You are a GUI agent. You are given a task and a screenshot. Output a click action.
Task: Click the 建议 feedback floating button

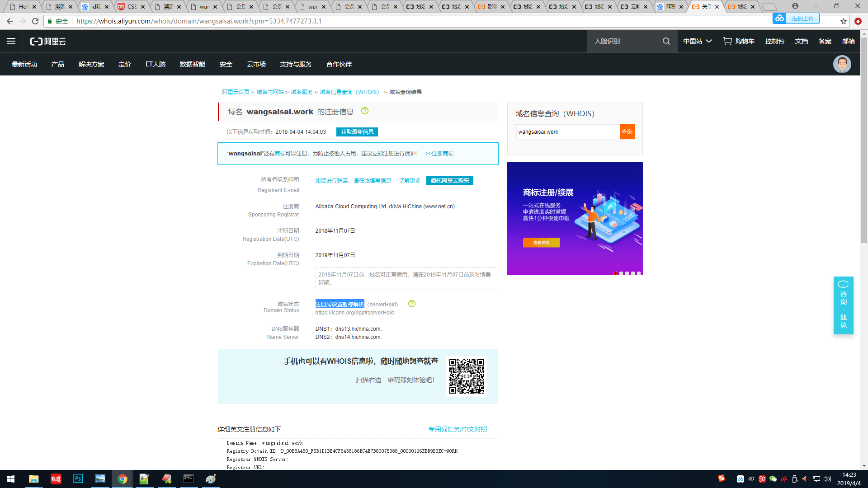(x=844, y=321)
